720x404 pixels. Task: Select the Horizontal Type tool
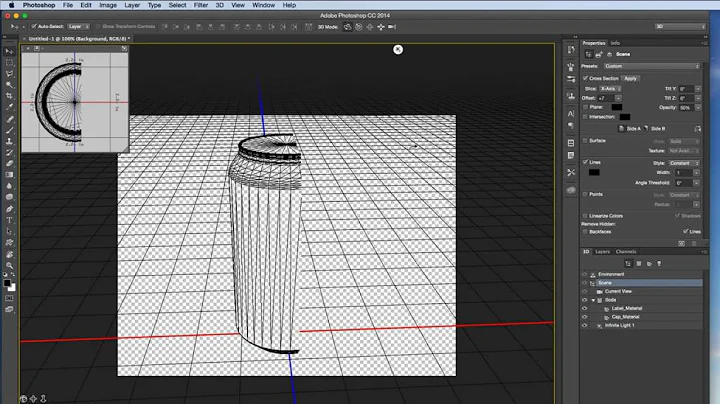point(9,220)
